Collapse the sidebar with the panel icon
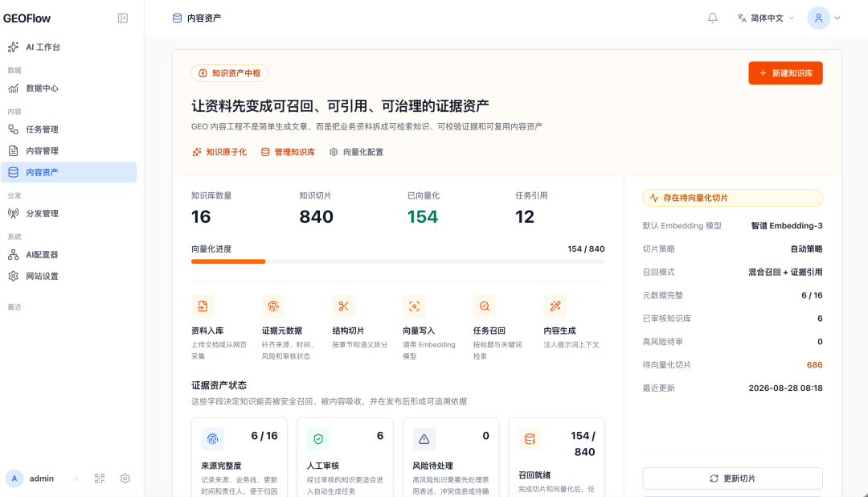This screenshot has height=497, width=868. [123, 18]
